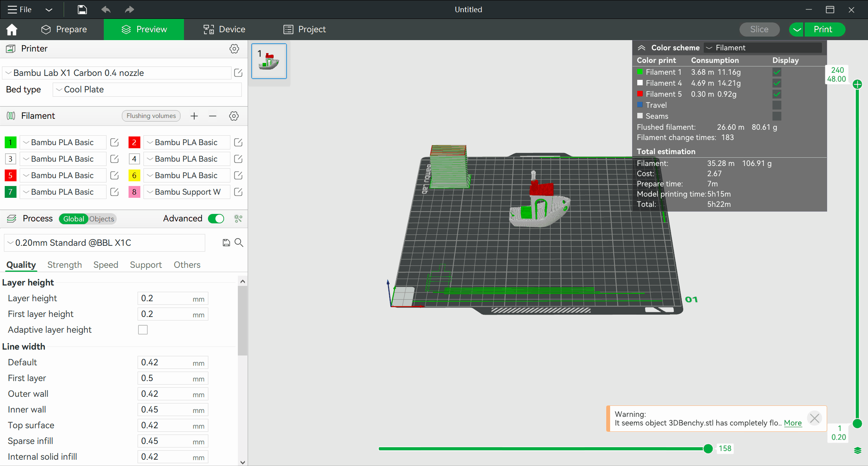This screenshot has height=466, width=868.
Task: Select the Support process tab
Action: (144, 265)
